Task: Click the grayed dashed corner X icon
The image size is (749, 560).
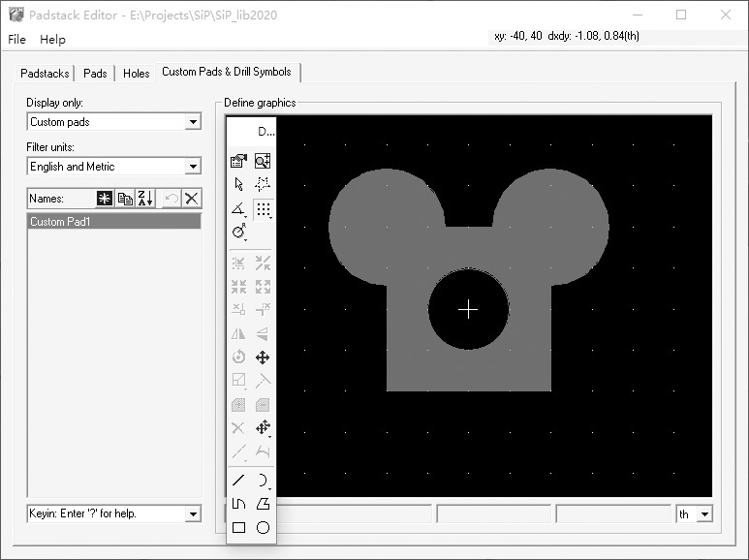Action: pyautogui.click(x=263, y=309)
